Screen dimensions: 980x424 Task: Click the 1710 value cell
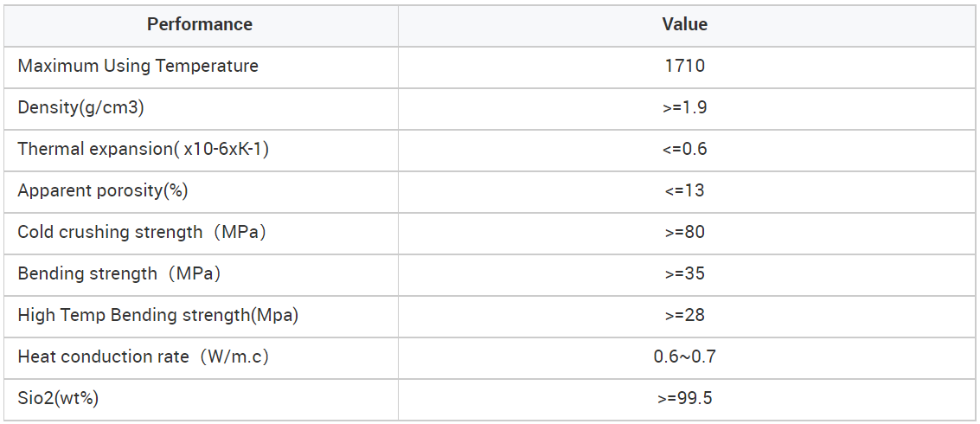pos(685,66)
